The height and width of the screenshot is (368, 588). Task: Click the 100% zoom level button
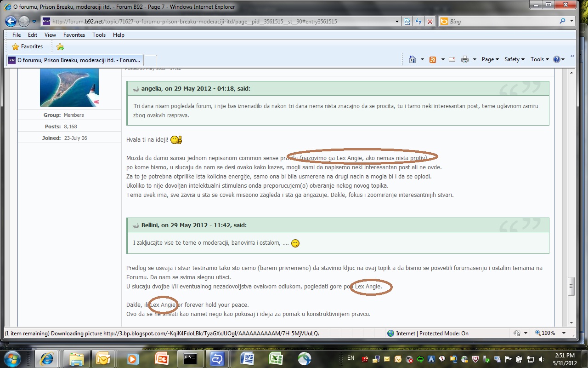545,333
